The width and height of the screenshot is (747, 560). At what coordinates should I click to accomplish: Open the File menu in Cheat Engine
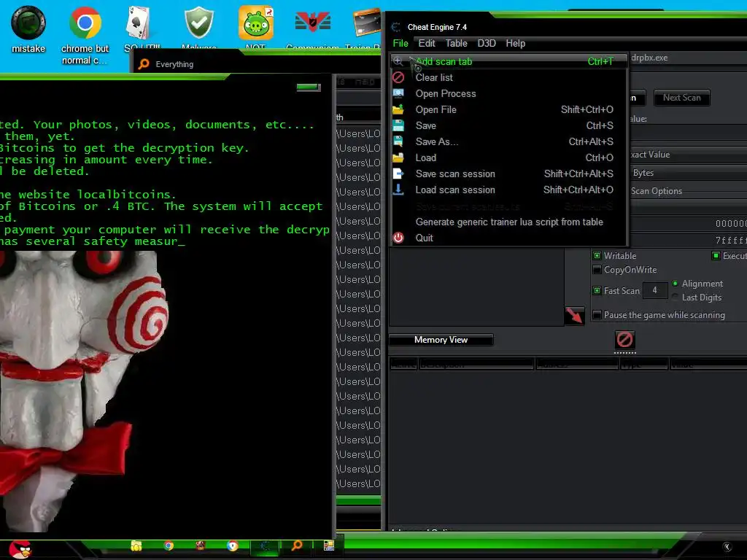pyautogui.click(x=400, y=43)
